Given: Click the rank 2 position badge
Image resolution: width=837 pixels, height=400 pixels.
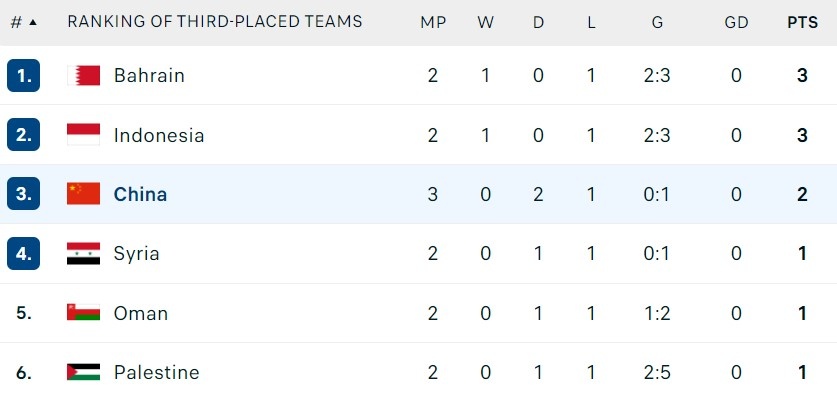Looking at the screenshot, I should click(23, 135).
